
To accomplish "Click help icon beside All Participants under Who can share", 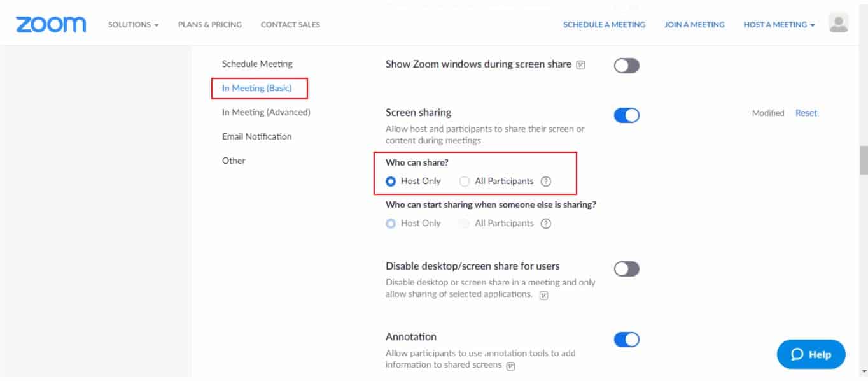I will (x=545, y=182).
